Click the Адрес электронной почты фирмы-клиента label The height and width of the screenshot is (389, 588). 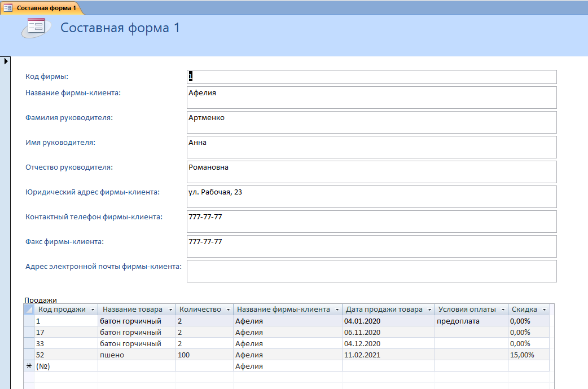pyautogui.click(x=103, y=267)
